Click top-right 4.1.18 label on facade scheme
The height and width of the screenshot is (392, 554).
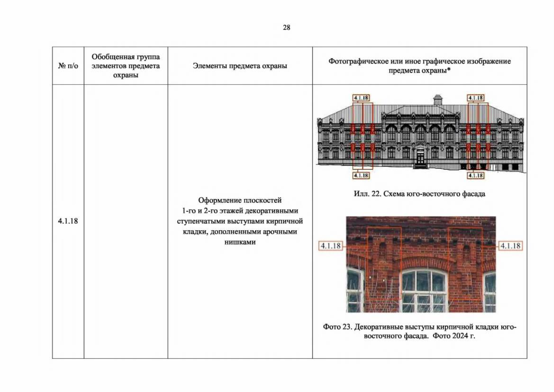pyautogui.click(x=476, y=98)
